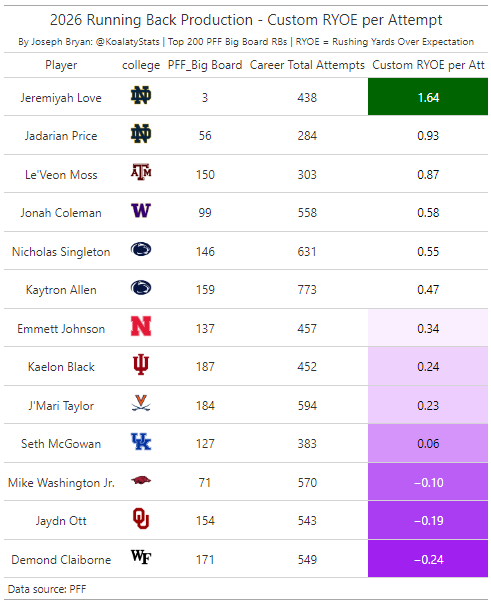The height and width of the screenshot is (607, 491).
Task: Click the Kaytron Allen attempts value 773
Action: point(307,290)
